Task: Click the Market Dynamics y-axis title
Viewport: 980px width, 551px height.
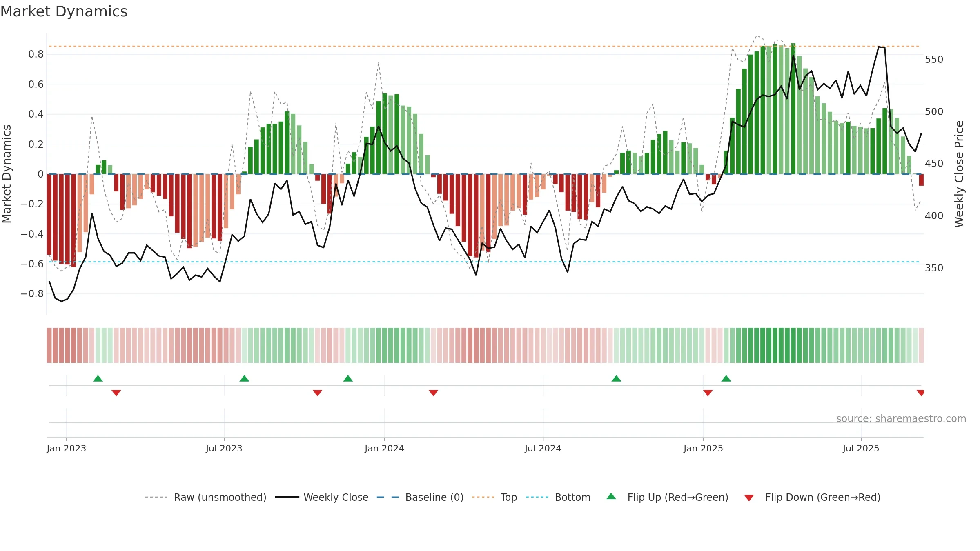Action: (x=7, y=174)
